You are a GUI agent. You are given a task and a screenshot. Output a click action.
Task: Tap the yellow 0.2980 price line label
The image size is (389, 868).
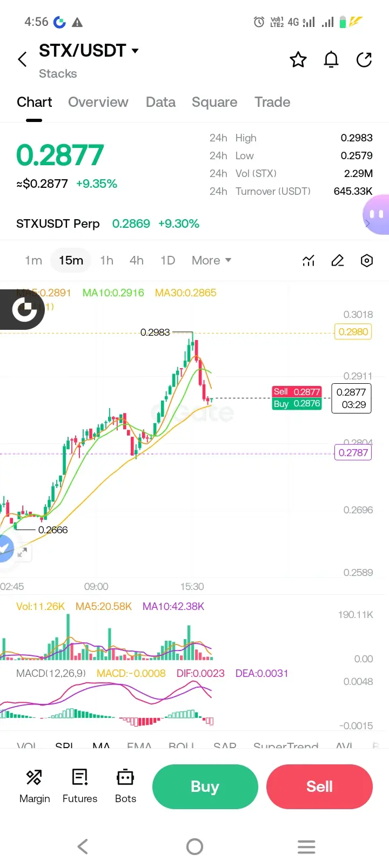(353, 331)
